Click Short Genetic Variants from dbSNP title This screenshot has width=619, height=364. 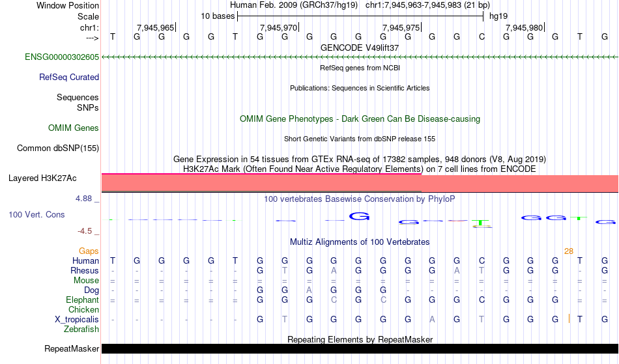coord(360,139)
